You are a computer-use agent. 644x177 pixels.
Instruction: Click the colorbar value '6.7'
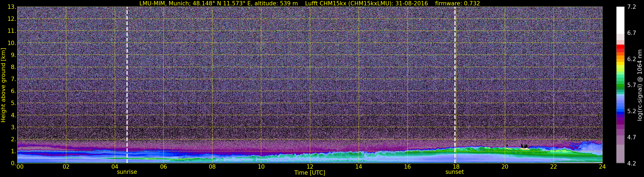pos(632,33)
